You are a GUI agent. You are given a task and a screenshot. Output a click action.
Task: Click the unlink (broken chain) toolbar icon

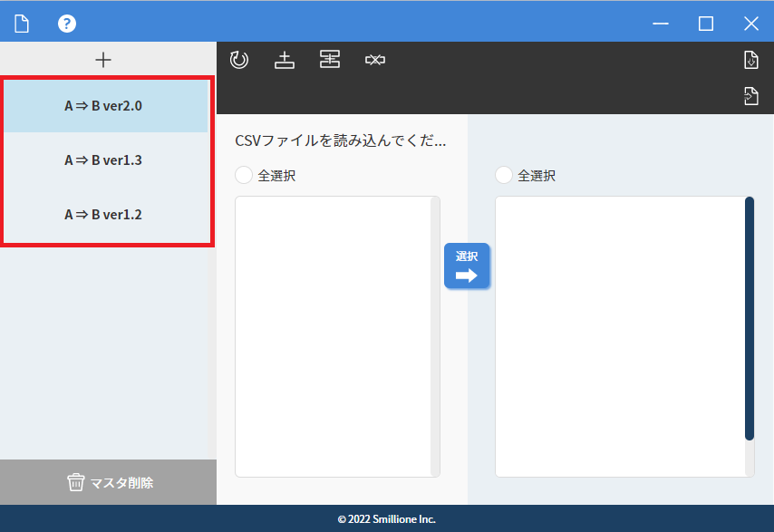tap(375, 59)
